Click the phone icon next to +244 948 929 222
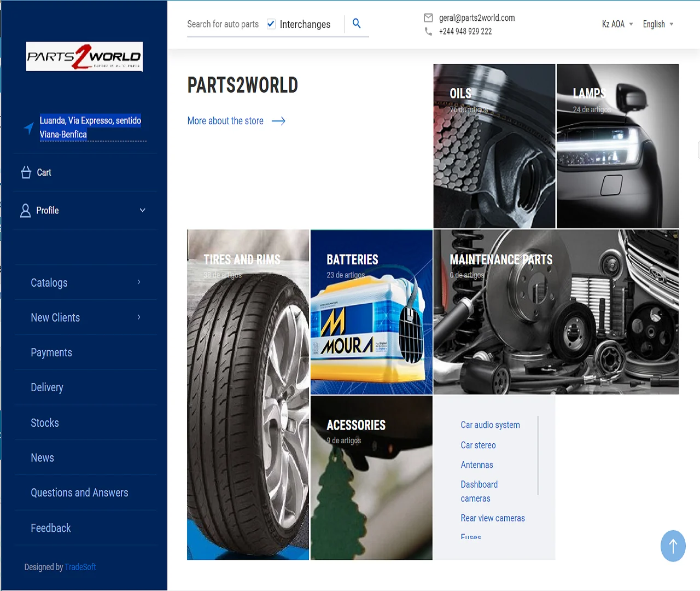700x591 pixels. coord(428,32)
